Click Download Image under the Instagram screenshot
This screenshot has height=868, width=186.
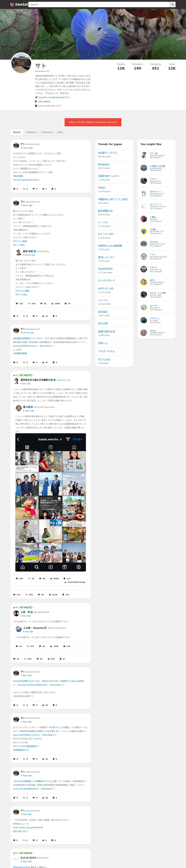pos(75,582)
